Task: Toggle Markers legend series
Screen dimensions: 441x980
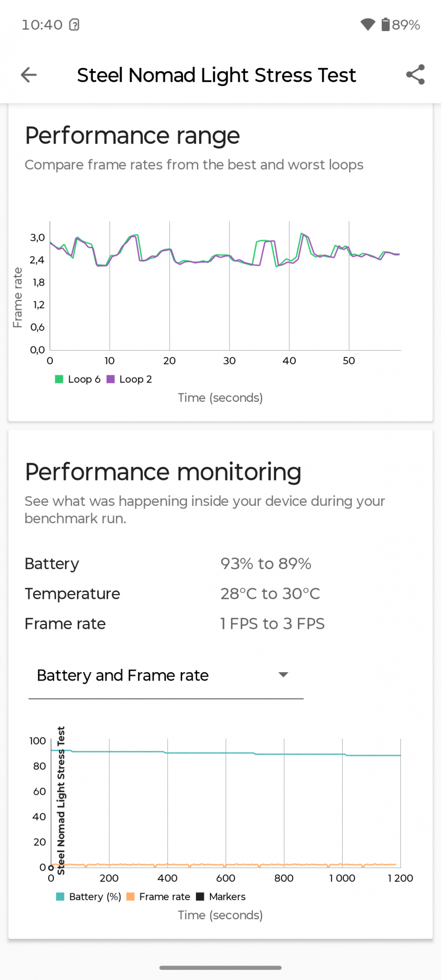Action: tap(200, 897)
